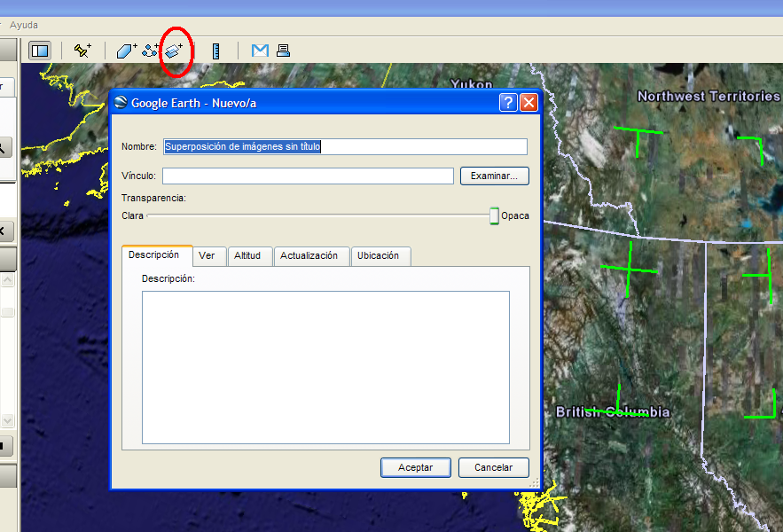Click inside the Descripción text area
The height and width of the screenshot is (532, 783).
tap(325, 367)
